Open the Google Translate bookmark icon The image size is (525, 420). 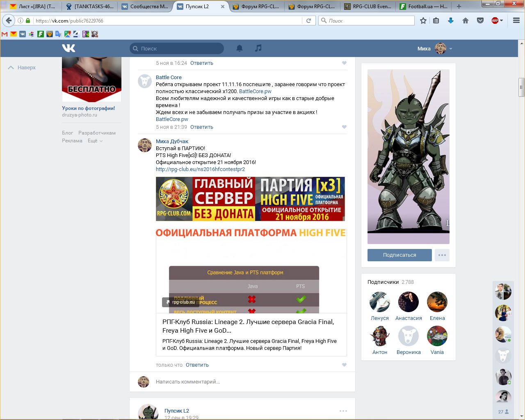[58, 34]
